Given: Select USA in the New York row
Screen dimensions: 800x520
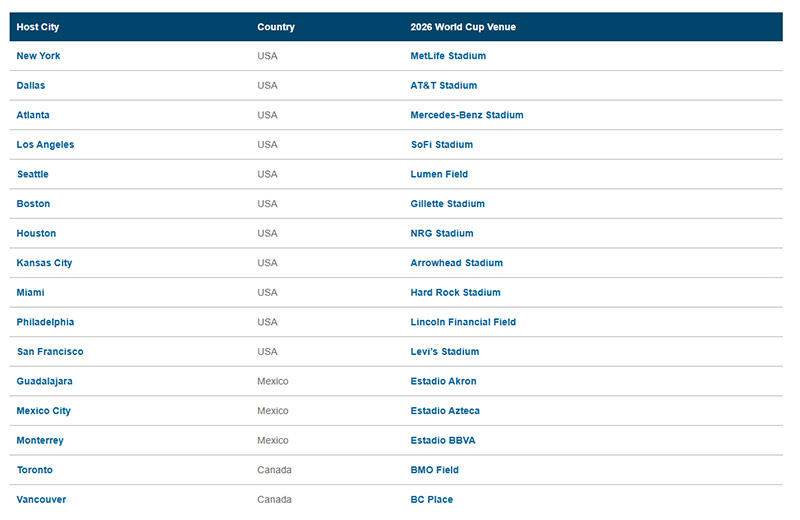Looking at the screenshot, I should coord(267,56).
